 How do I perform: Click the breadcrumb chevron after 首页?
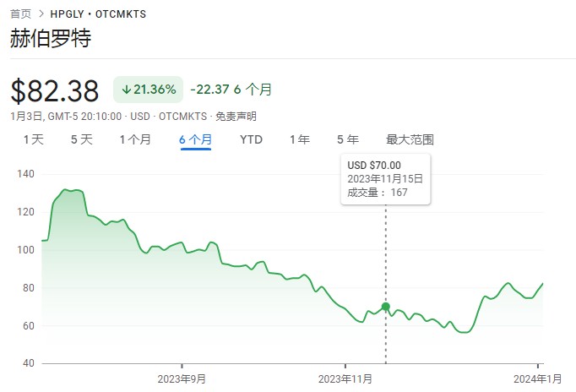[x=41, y=14]
